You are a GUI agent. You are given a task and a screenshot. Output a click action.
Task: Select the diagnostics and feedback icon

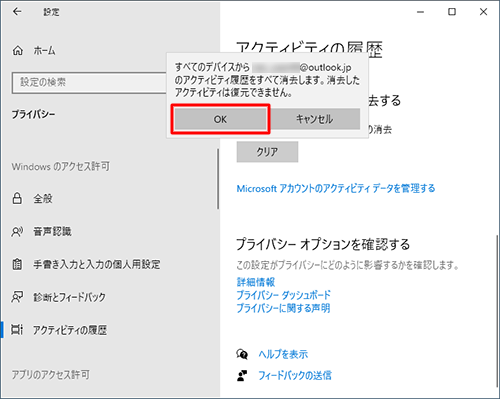point(17,297)
